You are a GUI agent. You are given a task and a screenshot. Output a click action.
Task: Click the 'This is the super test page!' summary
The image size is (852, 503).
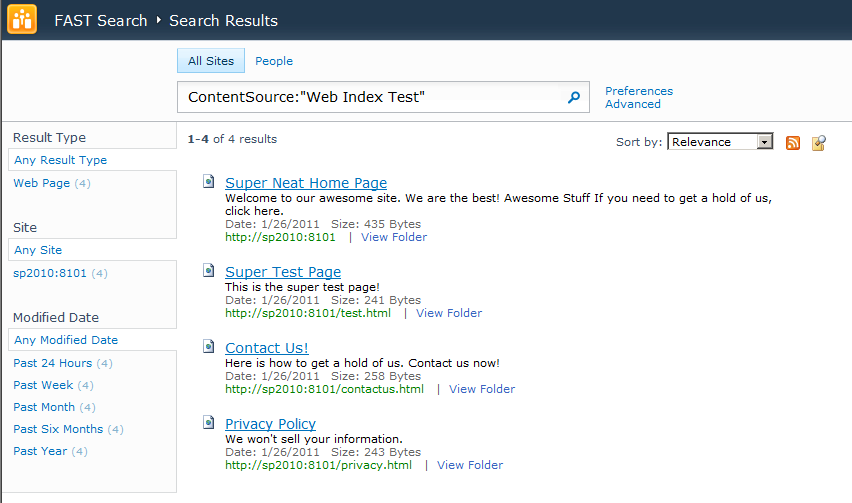point(302,287)
